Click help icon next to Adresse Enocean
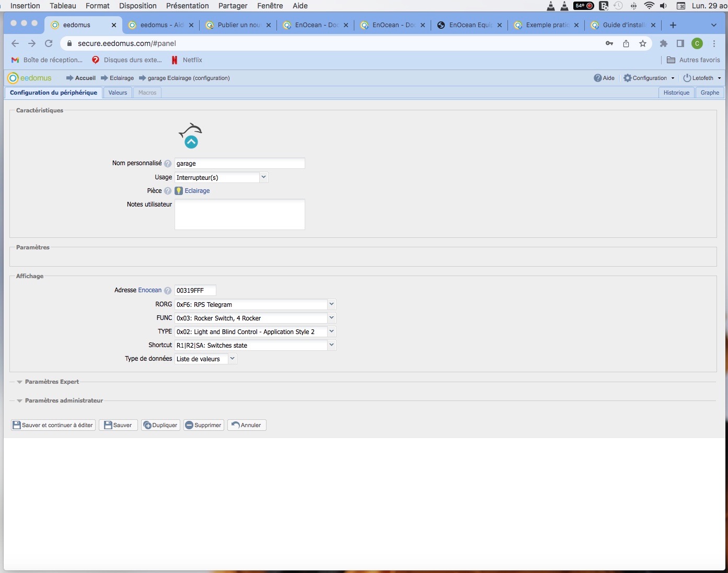This screenshot has width=728, height=573. 168,291
